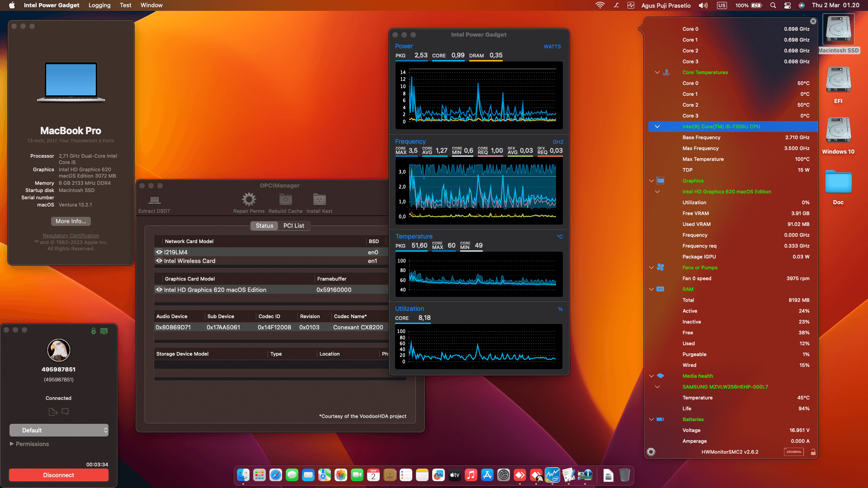
Task: Click the Extract DSDT laptop icon
Action: click(x=155, y=200)
